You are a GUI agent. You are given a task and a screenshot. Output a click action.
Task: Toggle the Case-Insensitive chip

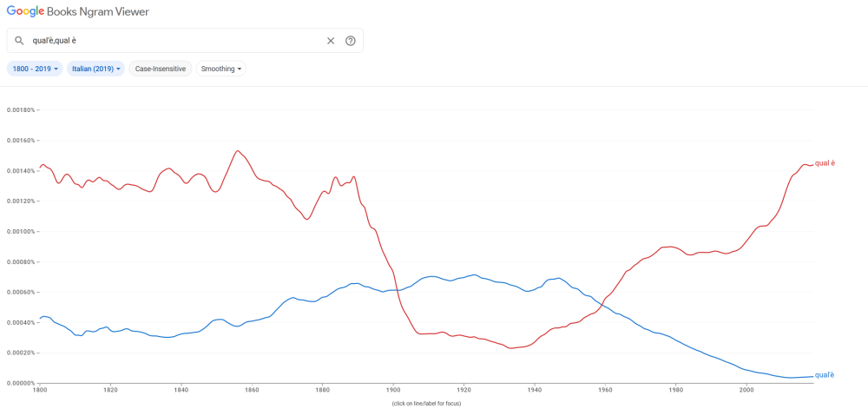click(161, 69)
